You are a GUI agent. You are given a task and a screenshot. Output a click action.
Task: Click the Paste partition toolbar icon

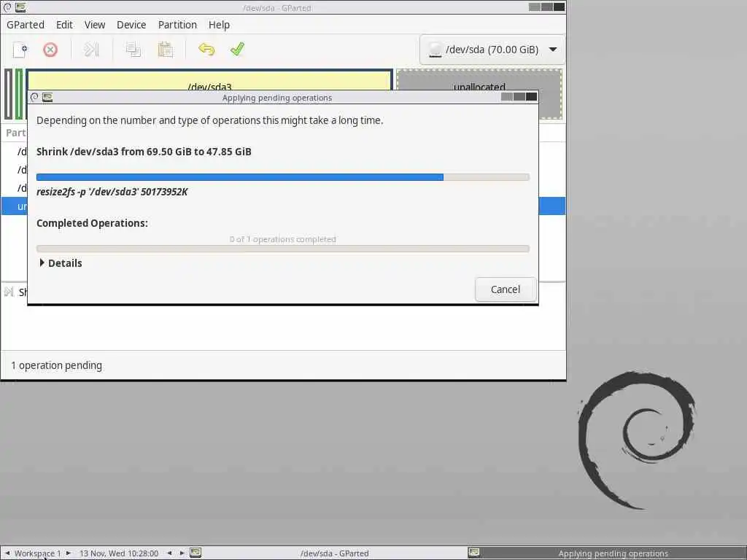pos(166,50)
